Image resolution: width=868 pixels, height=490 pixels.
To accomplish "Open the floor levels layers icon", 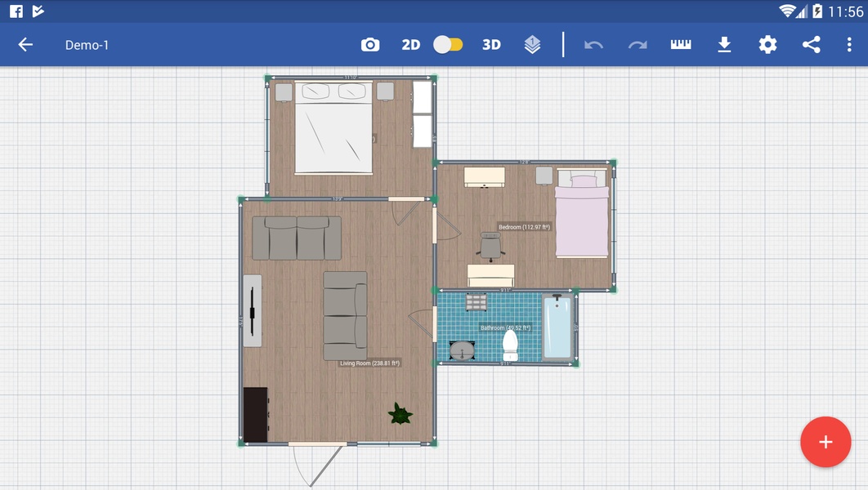I will pos(532,45).
